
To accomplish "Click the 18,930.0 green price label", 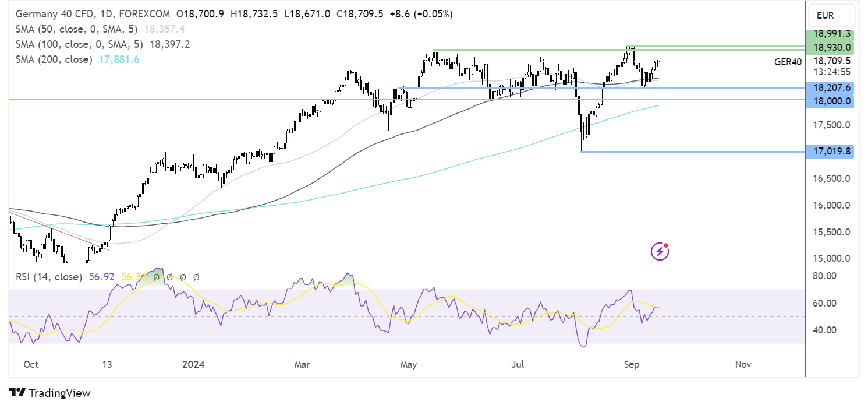I will pos(831,47).
